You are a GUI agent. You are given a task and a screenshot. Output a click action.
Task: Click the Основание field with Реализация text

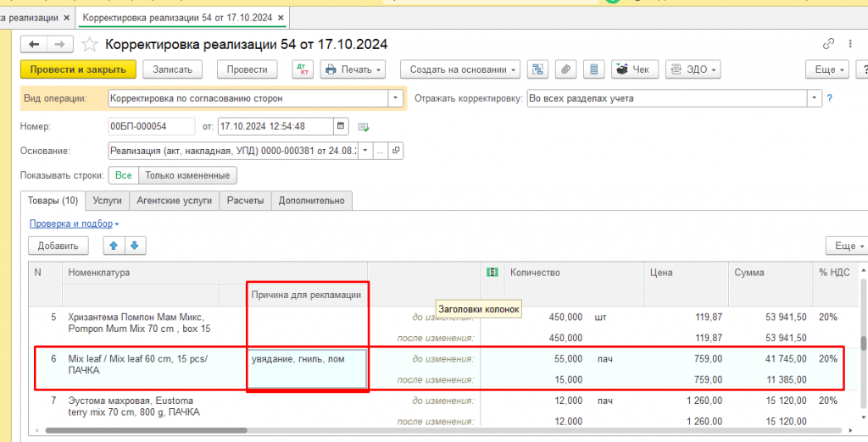click(233, 151)
